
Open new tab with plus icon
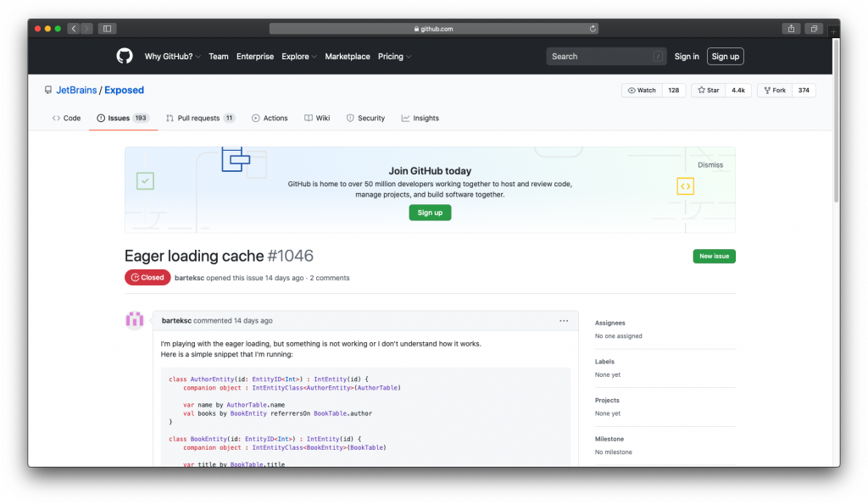click(833, 31)
